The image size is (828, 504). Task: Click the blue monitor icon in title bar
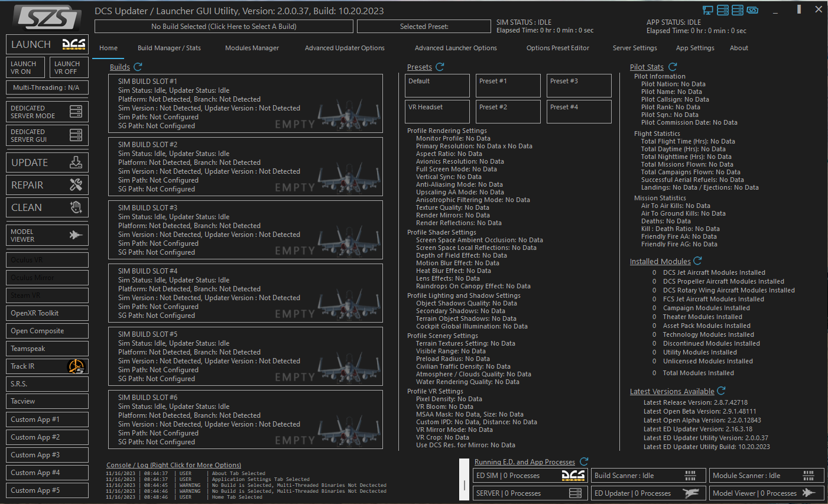pyautogui.click(x=708, y=10)
